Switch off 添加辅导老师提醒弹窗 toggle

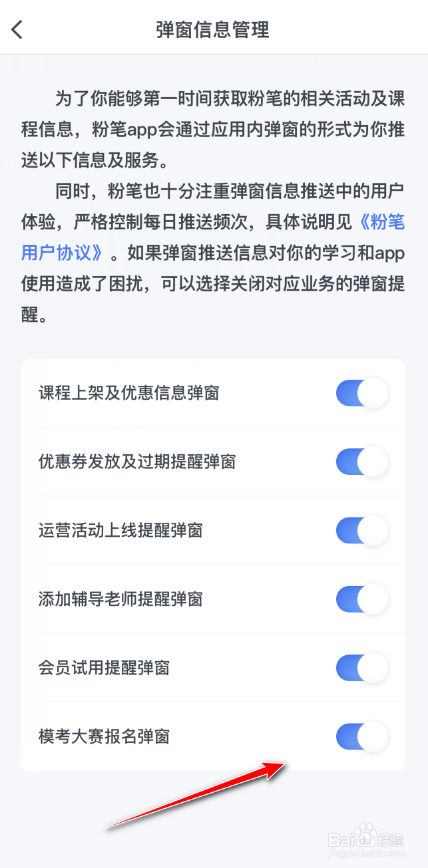361,599
